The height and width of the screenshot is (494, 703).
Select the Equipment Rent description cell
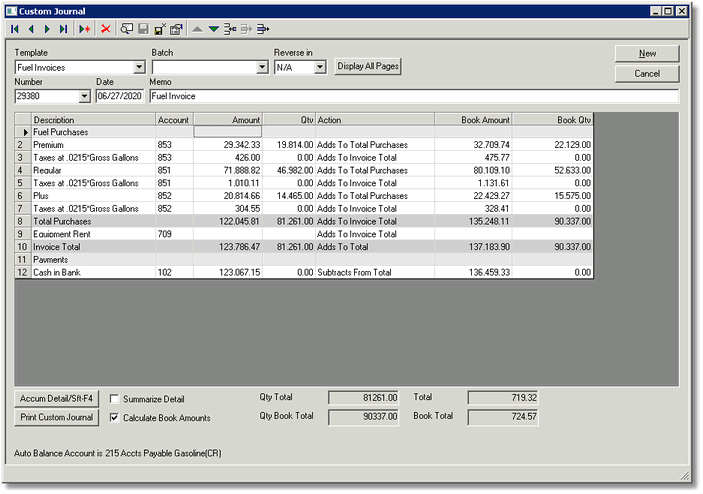93,234
